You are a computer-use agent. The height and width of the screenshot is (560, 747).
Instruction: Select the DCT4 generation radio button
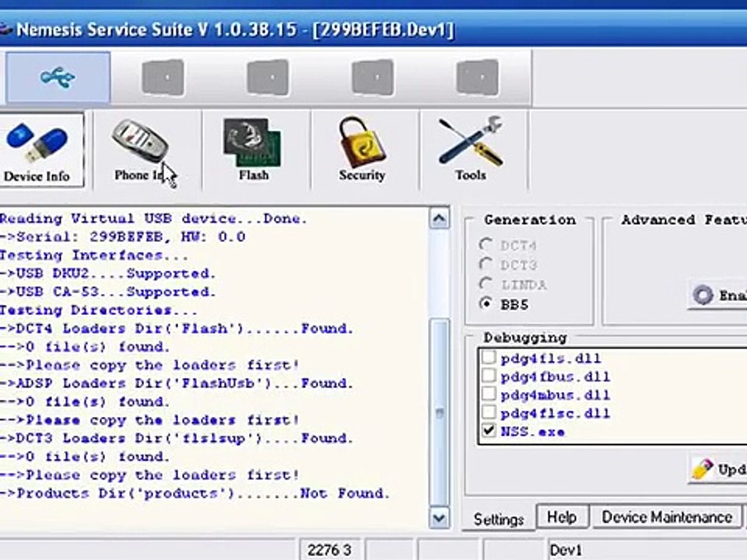(486, 245)
